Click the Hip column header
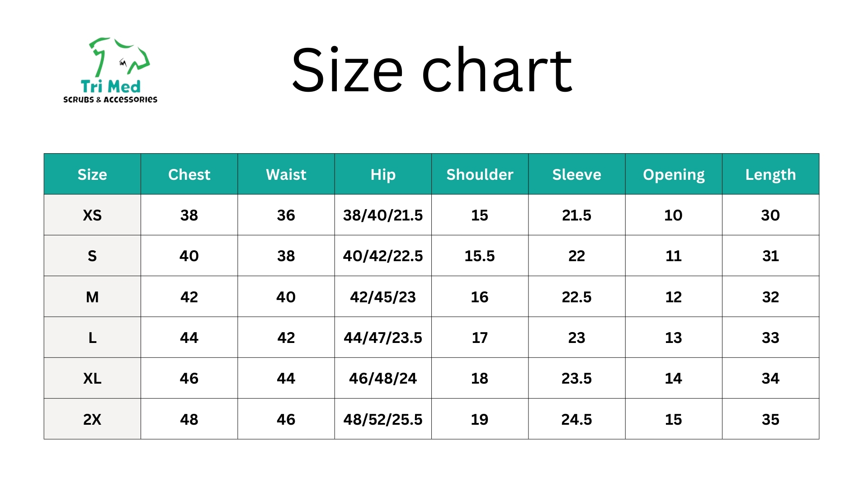The width and height of the screenshot is (868, 488). click(x=383, y=174)
